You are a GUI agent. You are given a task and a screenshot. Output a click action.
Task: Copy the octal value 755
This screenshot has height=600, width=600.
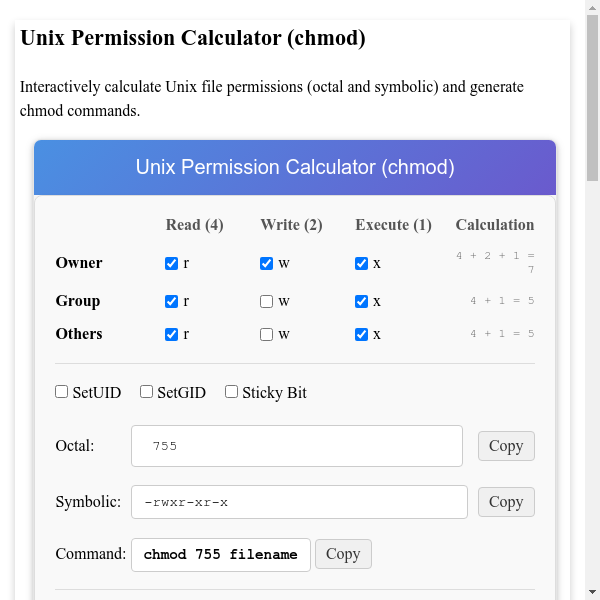tap(506, 446)
